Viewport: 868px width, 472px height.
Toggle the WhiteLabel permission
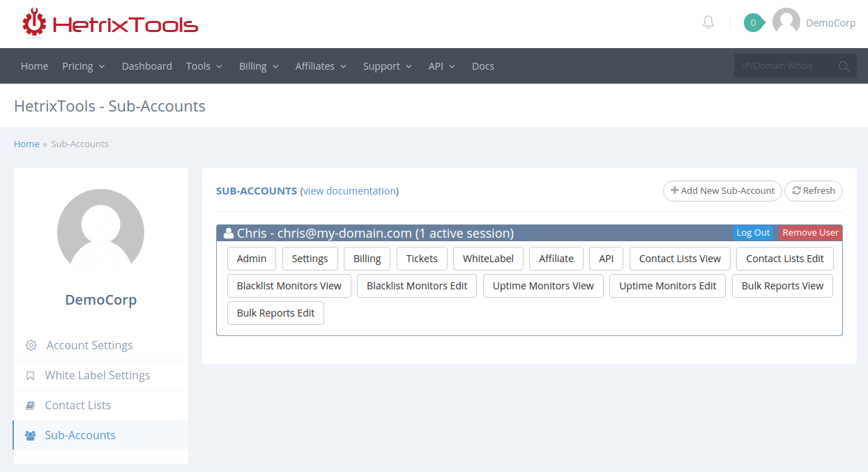488,258
